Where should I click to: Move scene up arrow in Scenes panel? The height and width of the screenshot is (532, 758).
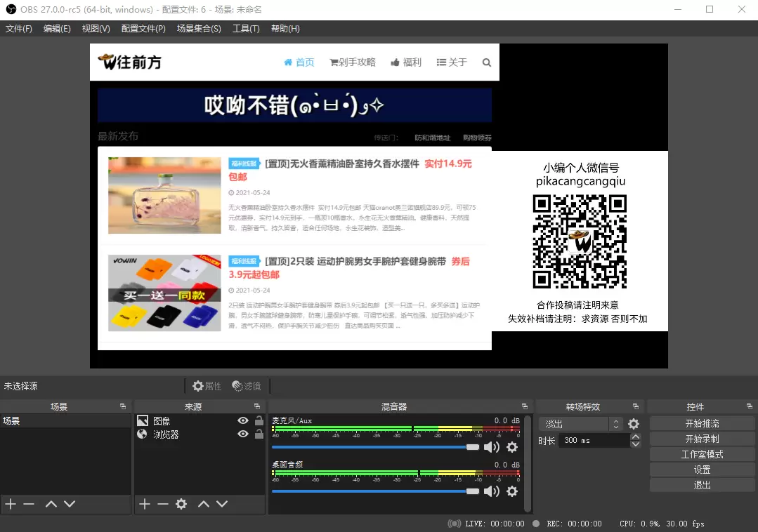pyautogui.click(x=51, y=504)
